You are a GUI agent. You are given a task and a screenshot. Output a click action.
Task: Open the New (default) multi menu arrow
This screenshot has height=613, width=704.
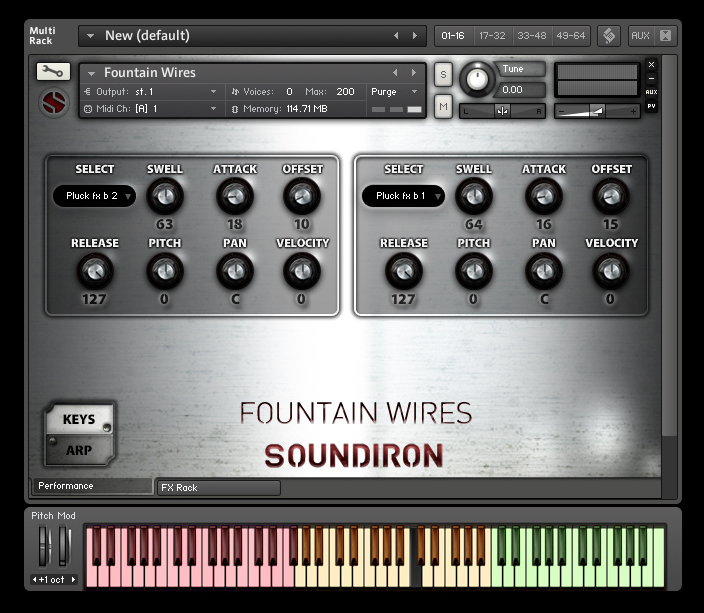(x=91, y=35)
